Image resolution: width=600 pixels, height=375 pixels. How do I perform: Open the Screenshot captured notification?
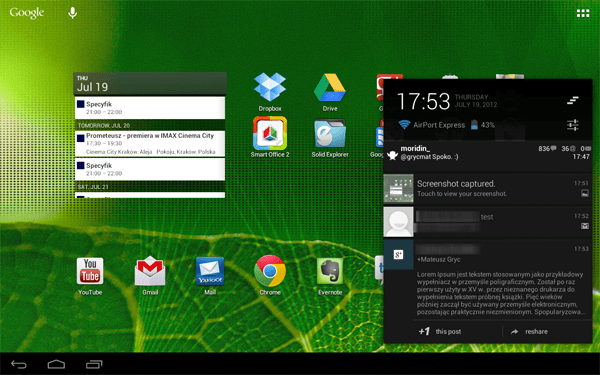[x=488, y=188]
